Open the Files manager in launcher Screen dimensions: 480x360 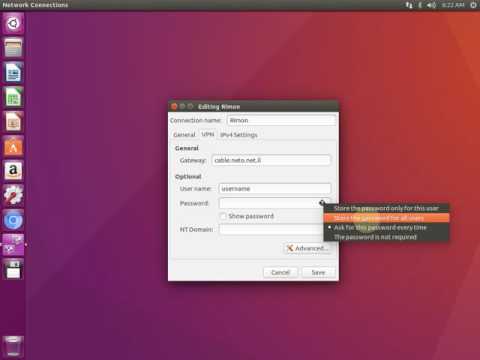coord(13,48)
